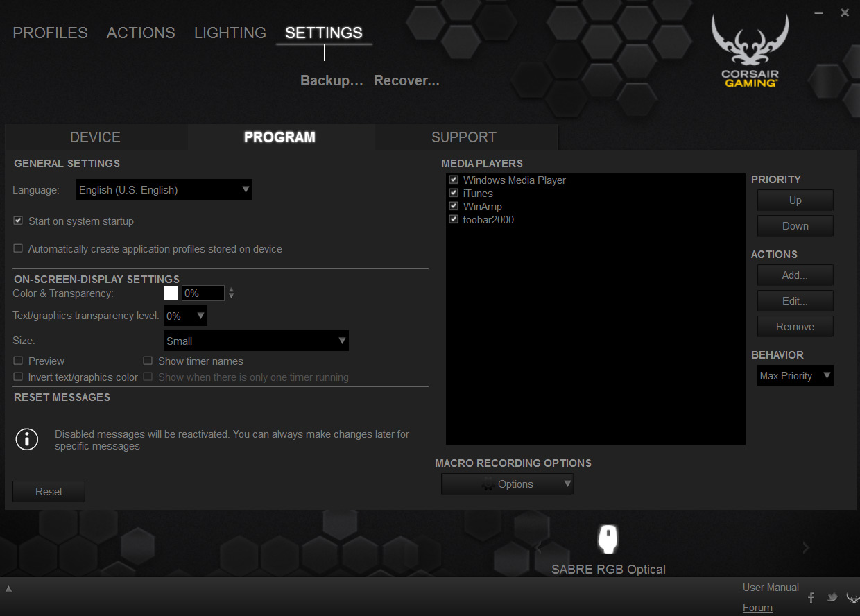Open the Behavior Max Priority dropdown

[x=796, y=375]
